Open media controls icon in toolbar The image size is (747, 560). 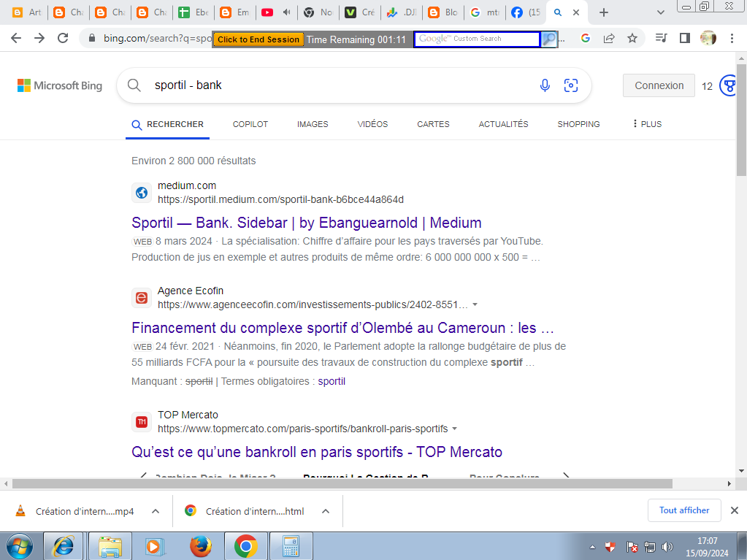(662, 38)
